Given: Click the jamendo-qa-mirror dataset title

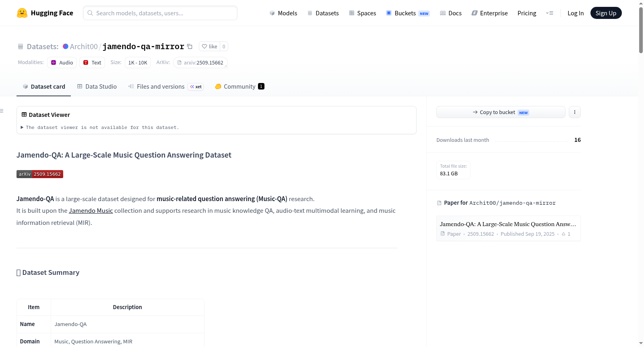Looking at the screenshot, I should coord(143,46).
